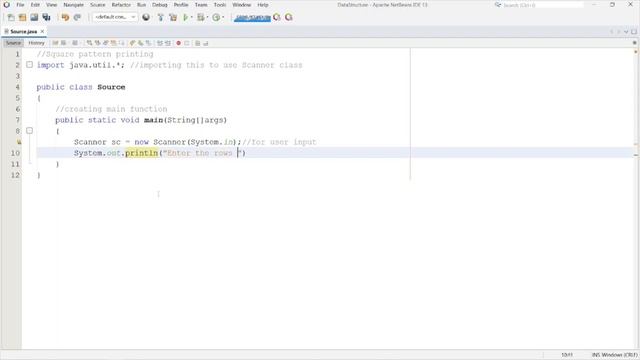
Task: Click the New File toolbar icon
Action: [x=11, y=17]
